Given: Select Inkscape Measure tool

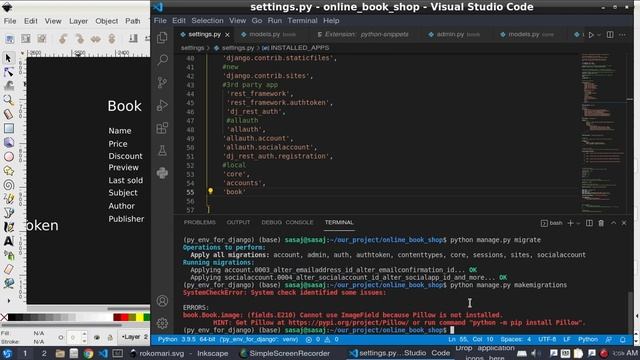Looking at the screenshot, I should [x=8, y=114].
